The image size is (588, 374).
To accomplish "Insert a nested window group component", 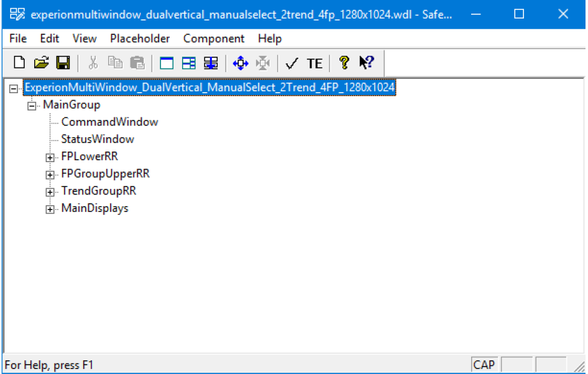I will coord(210,62).
